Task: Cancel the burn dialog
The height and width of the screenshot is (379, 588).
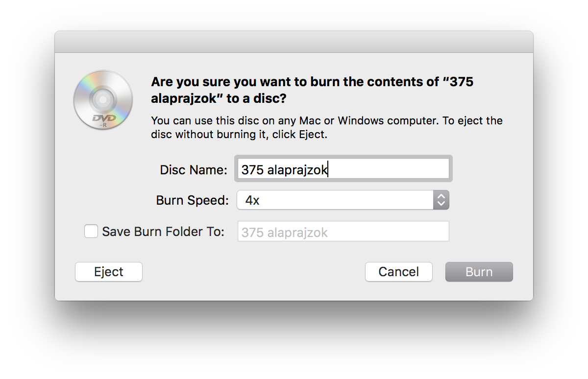Action: [399, 272]
